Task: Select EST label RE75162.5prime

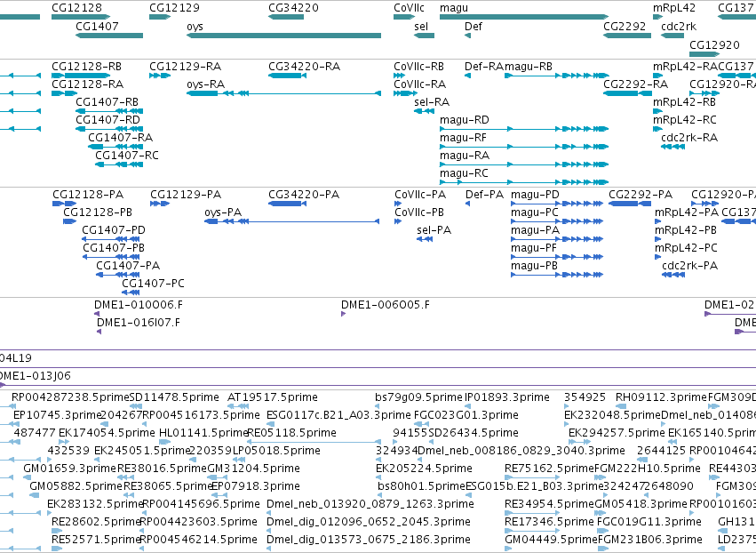Action: click(x=550, y=469)
